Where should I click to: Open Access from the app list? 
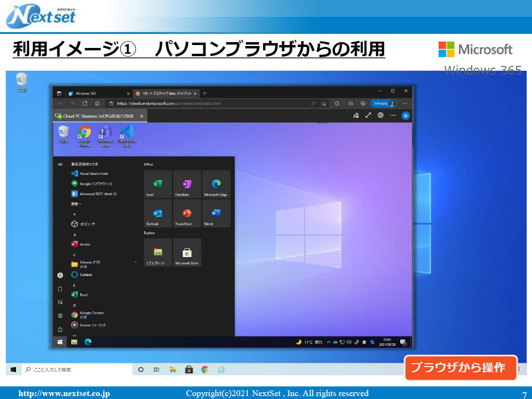[81, 244]
